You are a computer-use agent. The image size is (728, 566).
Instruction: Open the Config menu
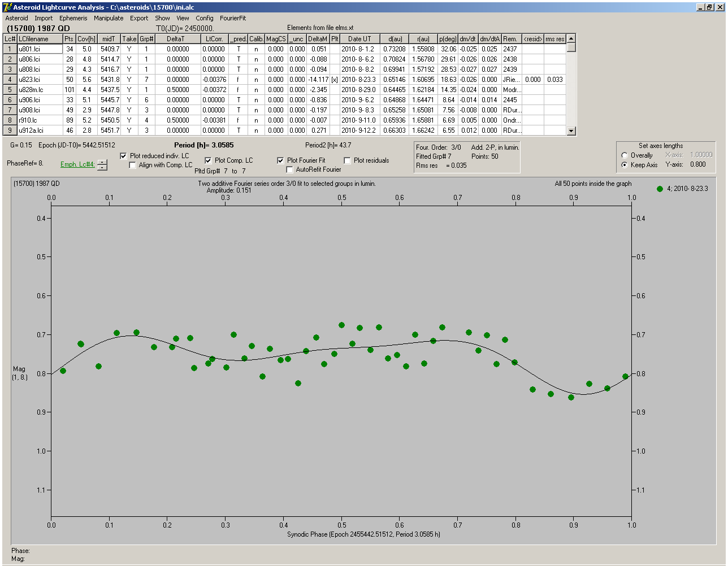click(205, 18)
